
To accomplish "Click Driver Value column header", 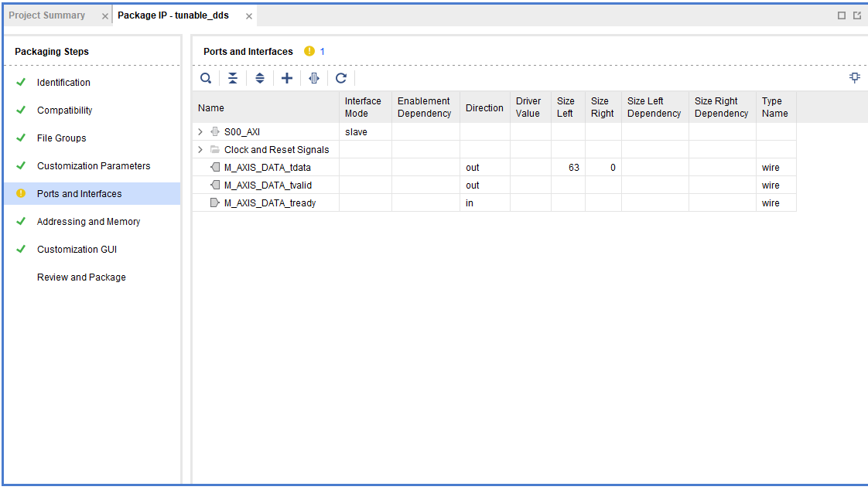I will pyautogui.click(x=531, y=107).
